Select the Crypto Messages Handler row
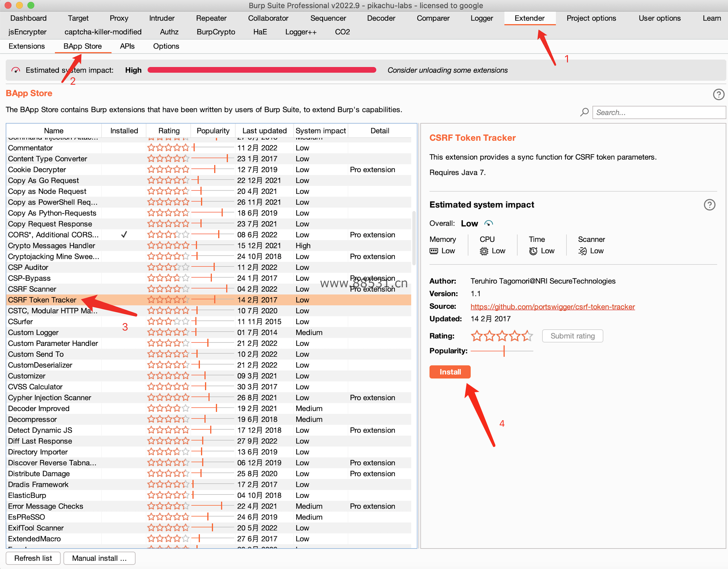This screenshot has width=728, height=569. tap(209, 246)
